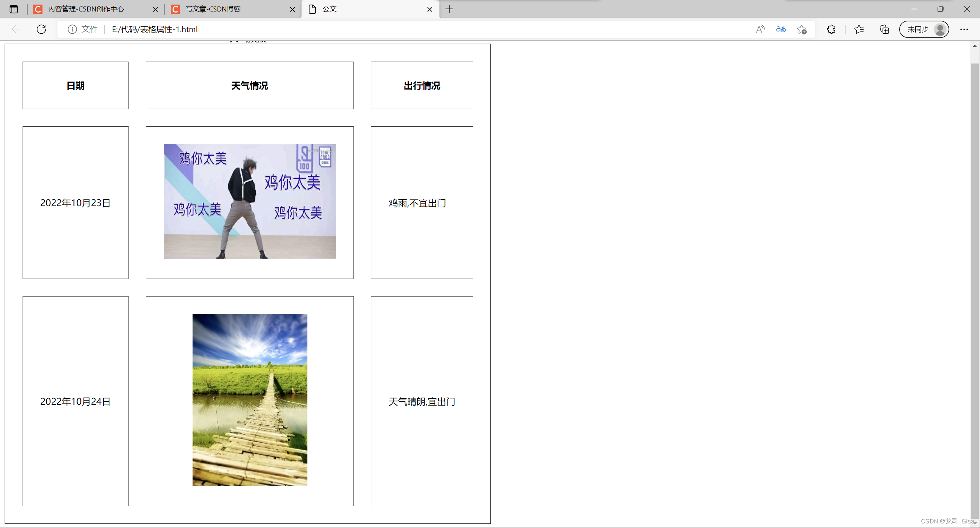The image size is (980, 528).
Task: Click the 出行情况 header cell
Action: [x=422, y=85]
